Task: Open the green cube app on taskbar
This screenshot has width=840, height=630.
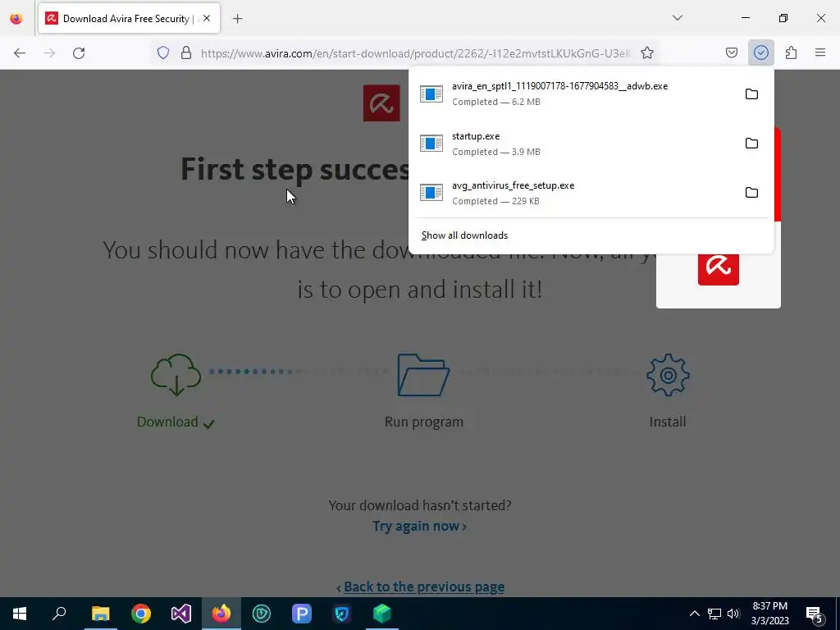Action: [382, 614]
